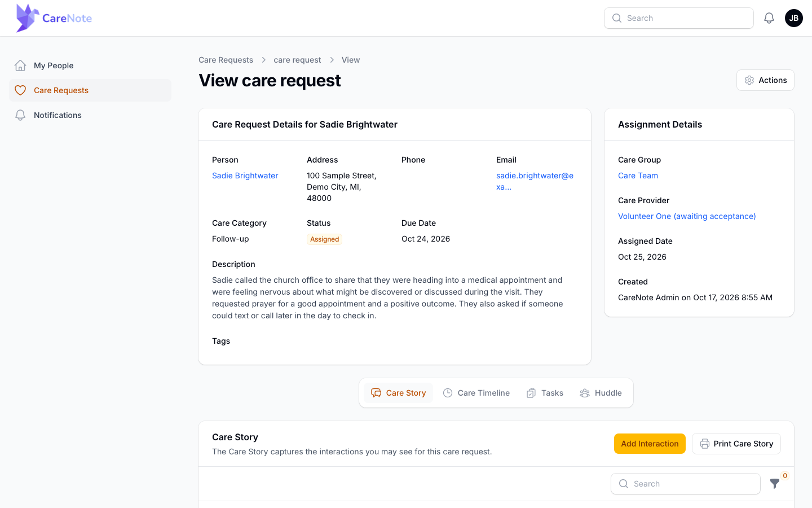
Task: Focus the top bar Search field
Action: pos(679,18)
